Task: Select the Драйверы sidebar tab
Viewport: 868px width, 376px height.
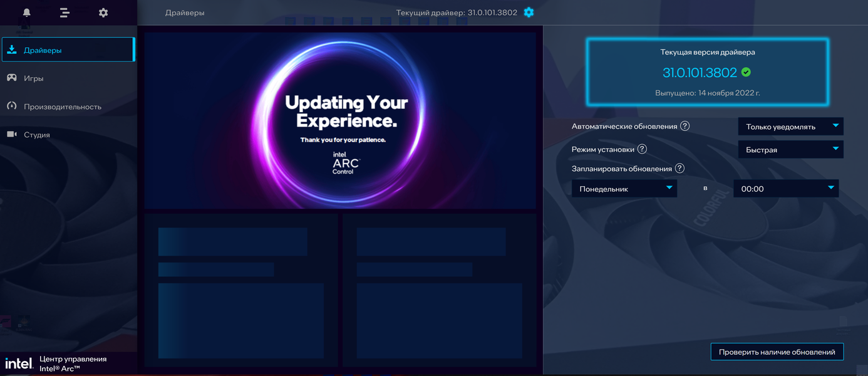Action: tap(68, 50)
